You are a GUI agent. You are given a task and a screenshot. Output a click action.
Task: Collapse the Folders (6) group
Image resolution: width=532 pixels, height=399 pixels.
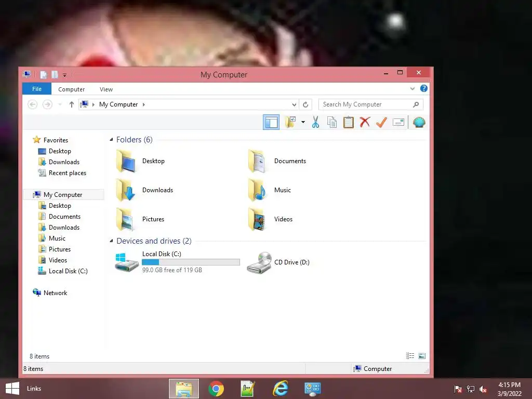point(111,139)
